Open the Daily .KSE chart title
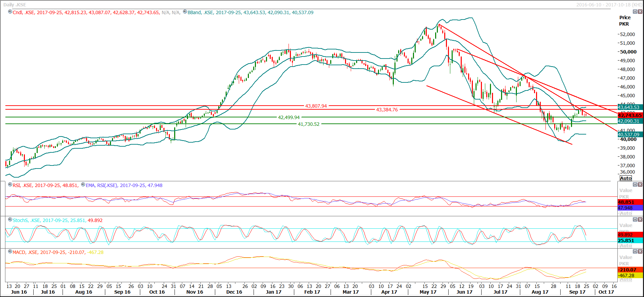Viewport: 644px width, 297px height. point(15,5)
